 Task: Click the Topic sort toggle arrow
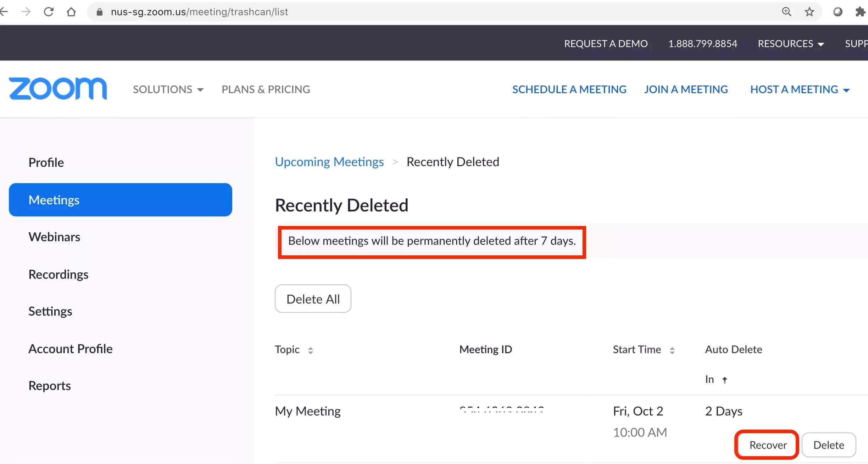311,349
